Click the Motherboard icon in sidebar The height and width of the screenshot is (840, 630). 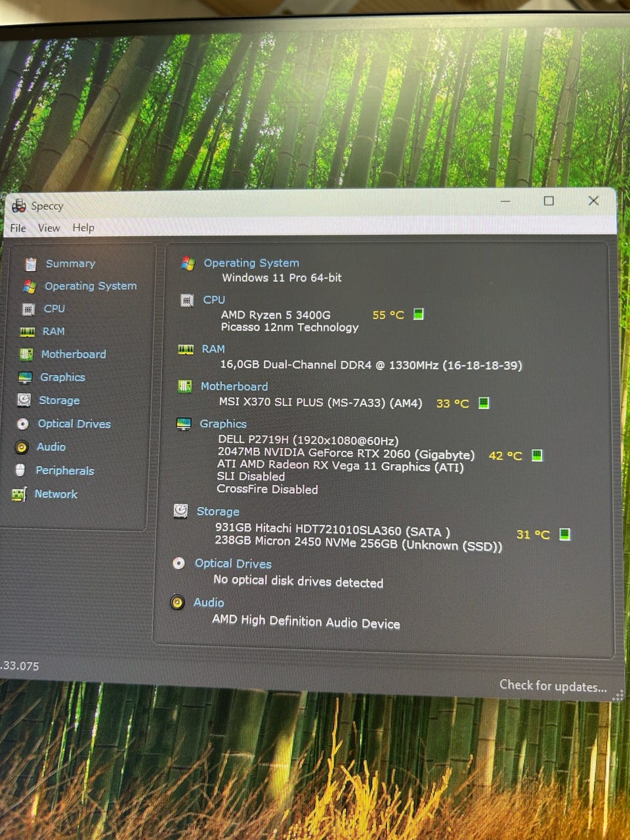pyautogui.click(x=26, y=354)
